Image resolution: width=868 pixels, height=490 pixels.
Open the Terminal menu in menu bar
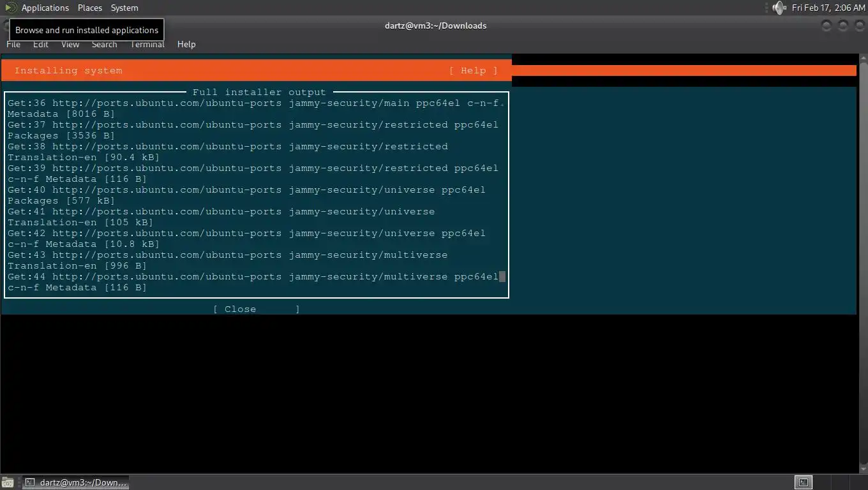[x=147, y=44]
